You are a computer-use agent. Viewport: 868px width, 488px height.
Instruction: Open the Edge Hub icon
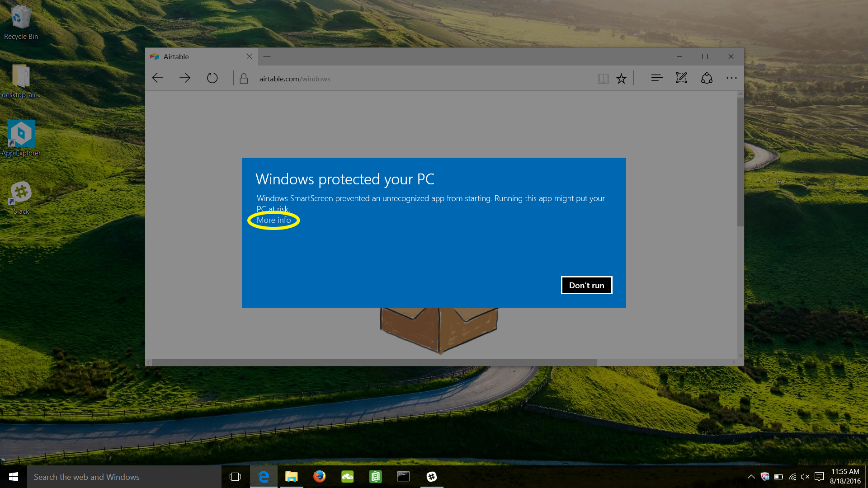coord(656,78)
